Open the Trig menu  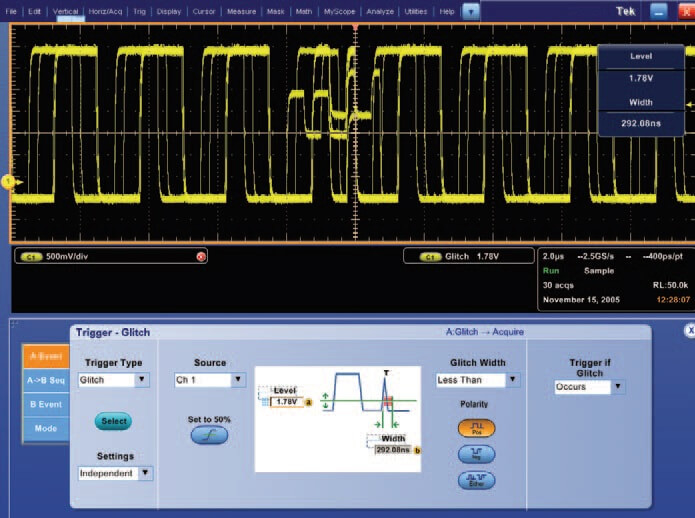tap(137, 11)
